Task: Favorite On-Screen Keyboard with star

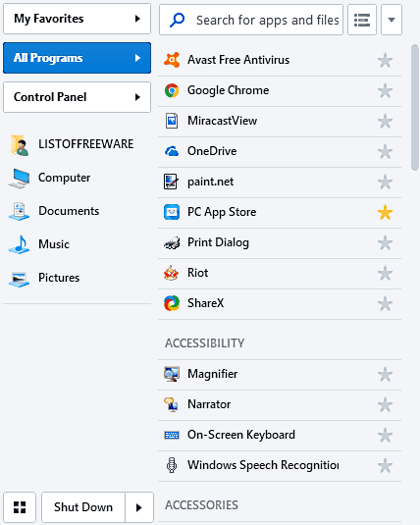Action: click(x=386, y=436)
